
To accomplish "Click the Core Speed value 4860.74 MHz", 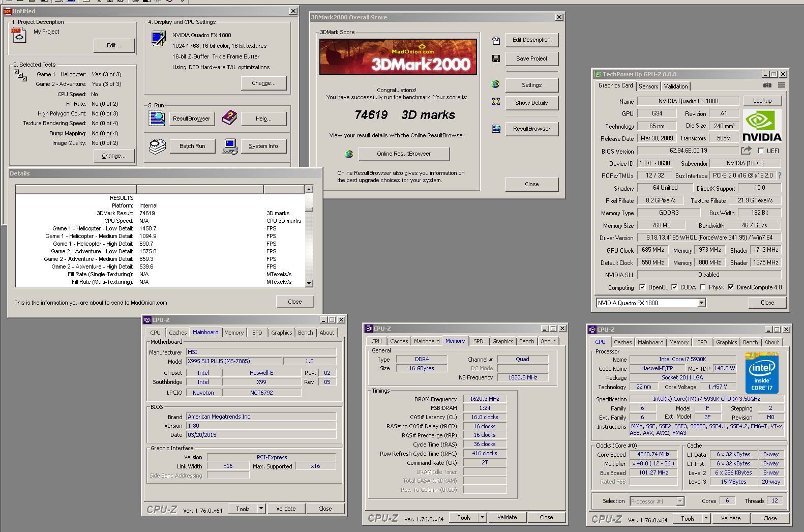I will [x=653, y=454].
